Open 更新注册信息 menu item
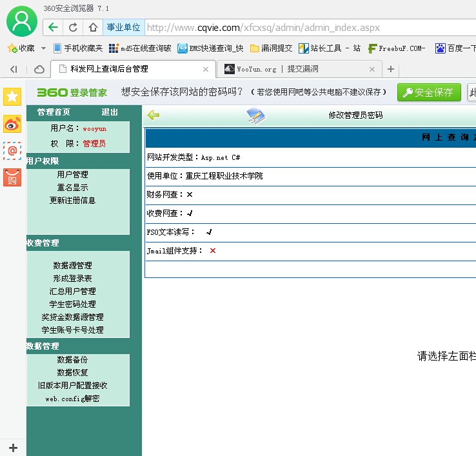476x456 pixels. coord(72,201)
